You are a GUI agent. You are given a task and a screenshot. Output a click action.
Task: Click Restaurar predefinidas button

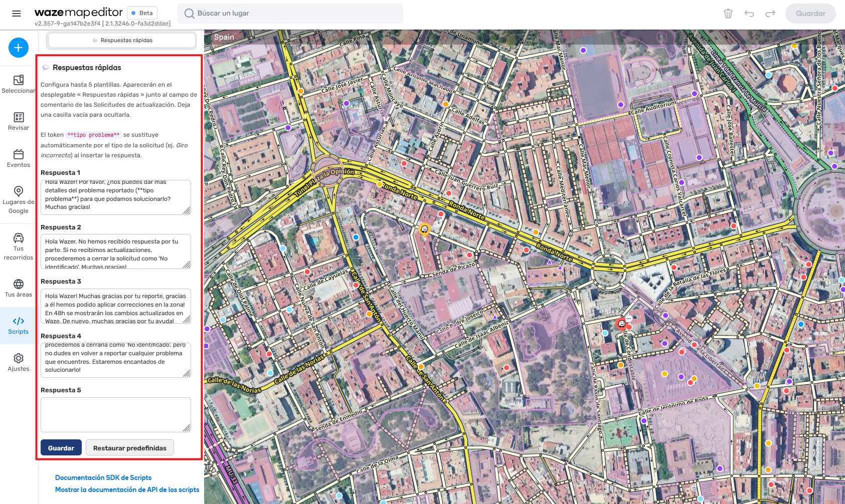[x=130, y=448]
